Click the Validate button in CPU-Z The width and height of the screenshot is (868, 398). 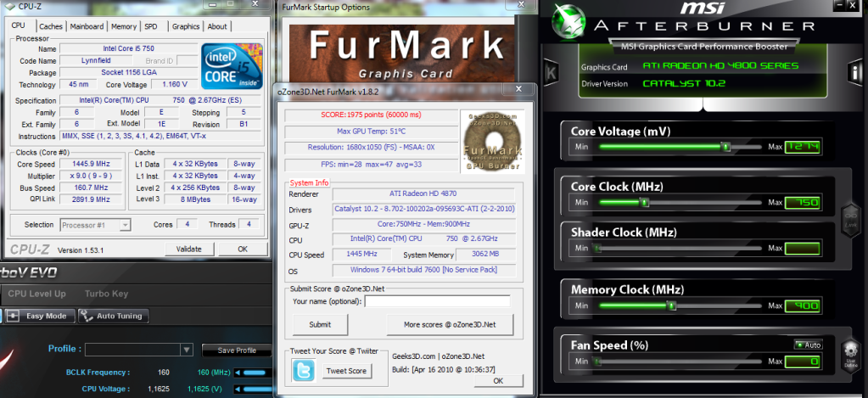coord(188,249)
